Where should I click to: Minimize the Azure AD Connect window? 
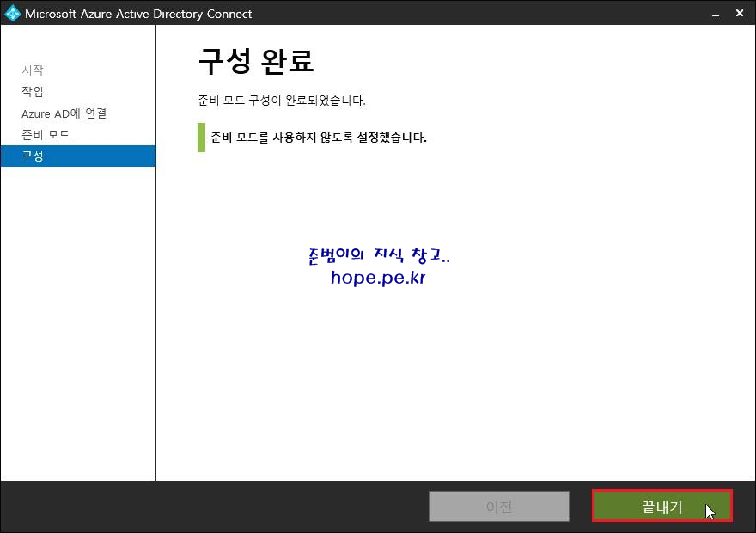pos(716,14)
